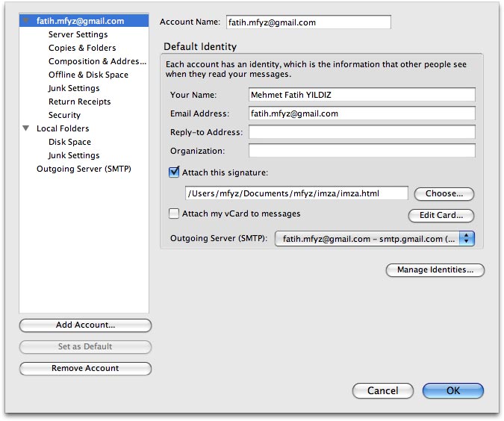Select Junk Settings under the Gmail account

tap(74, 88)
